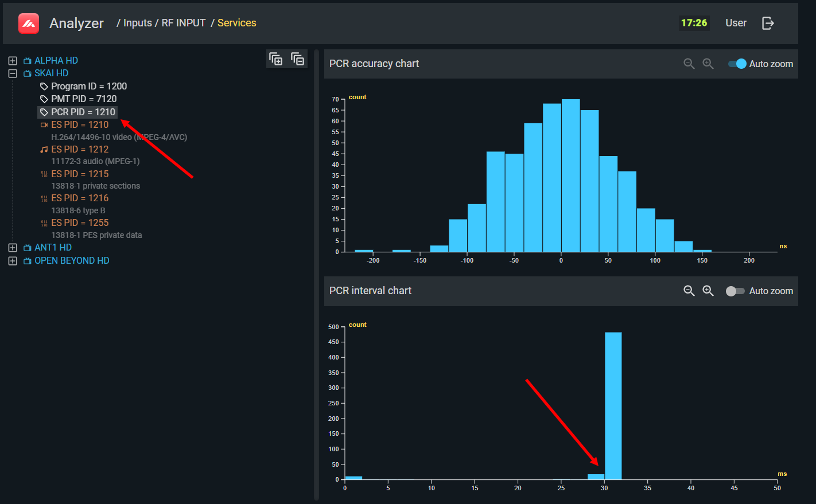Select the ES PID = 1212 audio stream
Screen dimensions: 816x504
coord(80,149)
